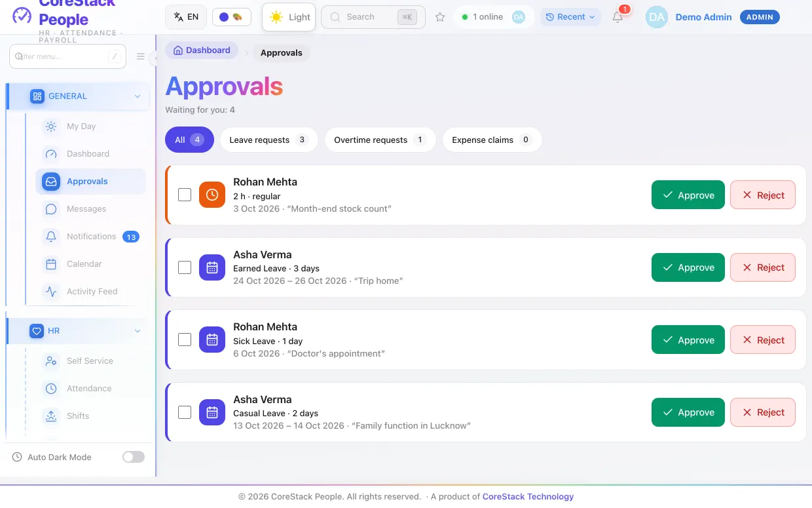Open the Messages chat bubble icon
This screenshot has width=812, height=508.
coord(51,209)
